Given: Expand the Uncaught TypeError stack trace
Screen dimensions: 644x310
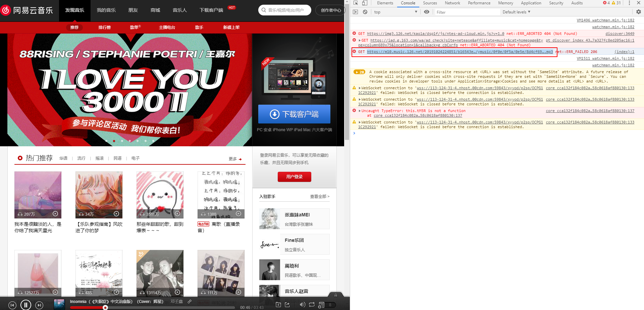Looking at the screenshot, I should (x=360, y=111).
